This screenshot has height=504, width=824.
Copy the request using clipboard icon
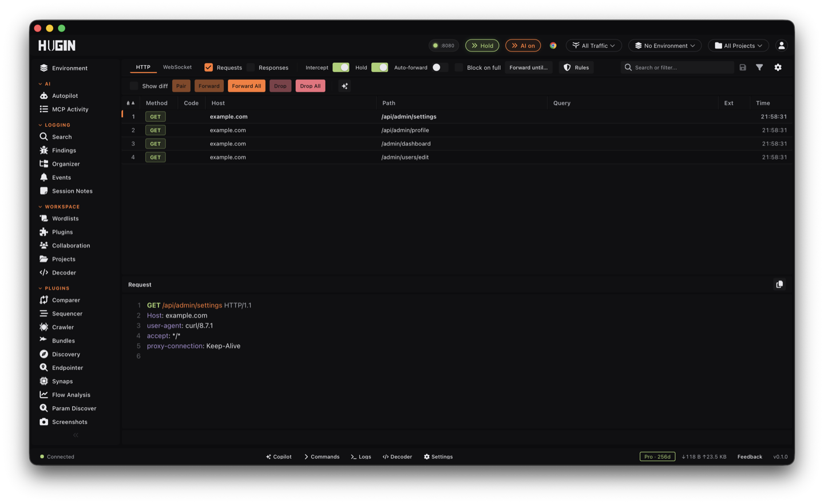779,284
